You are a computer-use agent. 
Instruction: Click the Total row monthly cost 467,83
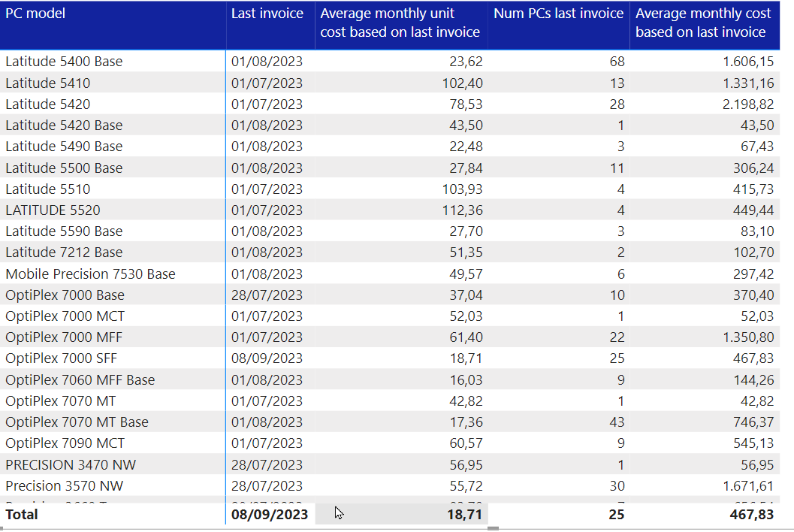coord(751,514)
